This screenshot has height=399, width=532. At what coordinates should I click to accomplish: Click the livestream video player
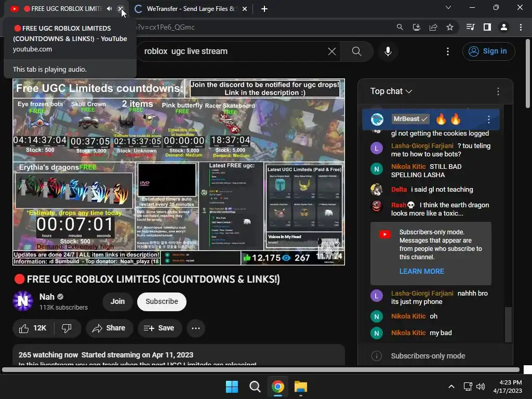[179, 172]
